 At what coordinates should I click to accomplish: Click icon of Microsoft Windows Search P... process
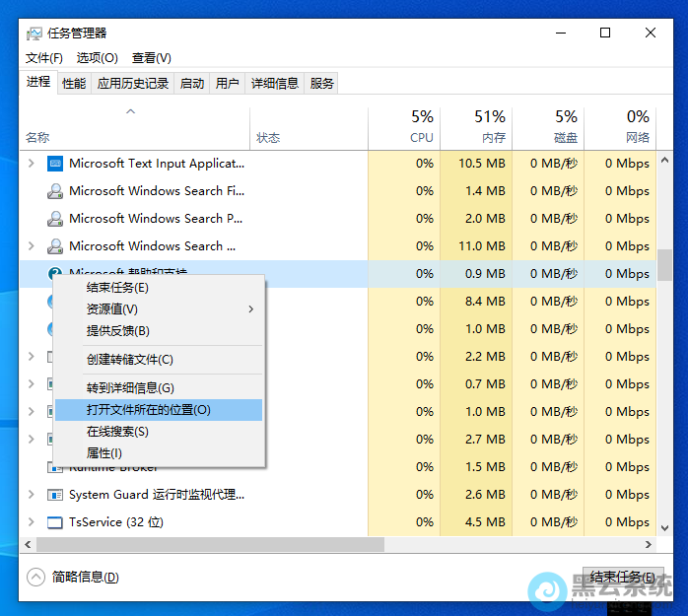coord(55,219)
